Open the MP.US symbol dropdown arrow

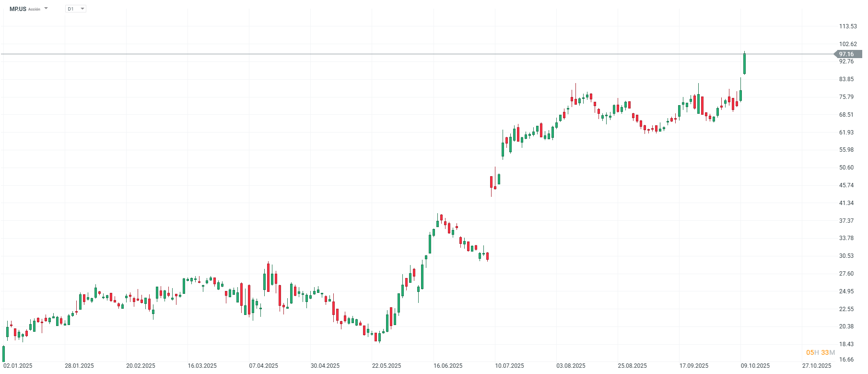[x=46, y=9]
